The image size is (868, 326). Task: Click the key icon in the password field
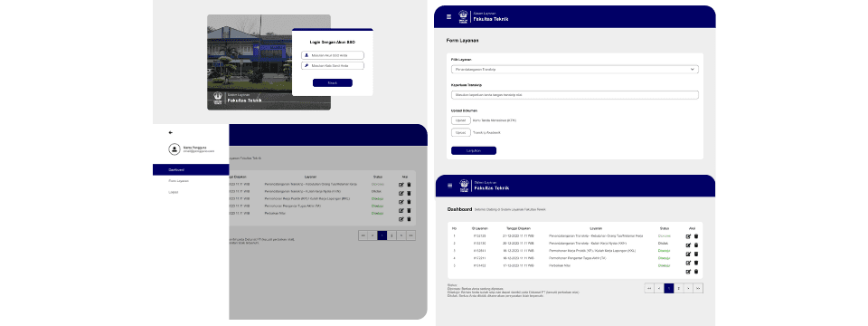(x=307, y=65)
